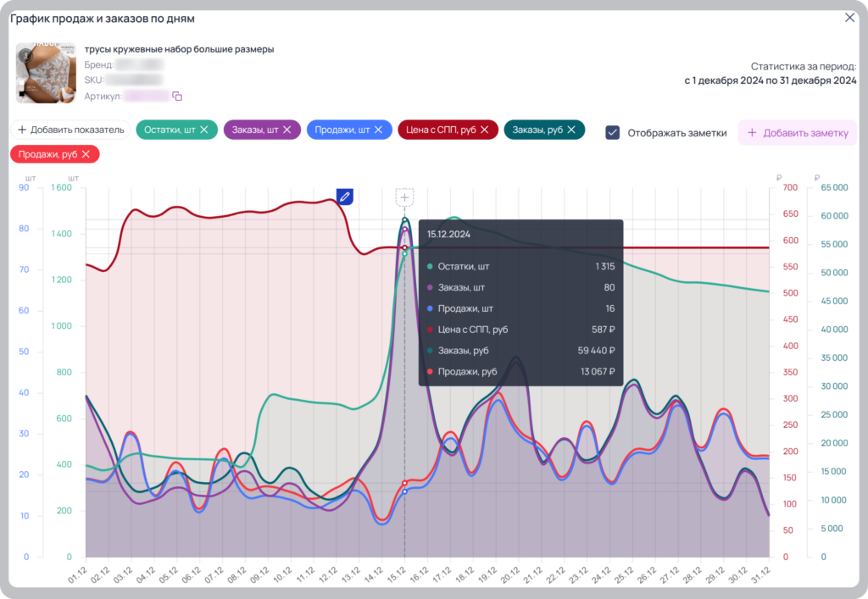Click the dashed plus marker above 15.12
868x599 pixels.
[404, 197]
